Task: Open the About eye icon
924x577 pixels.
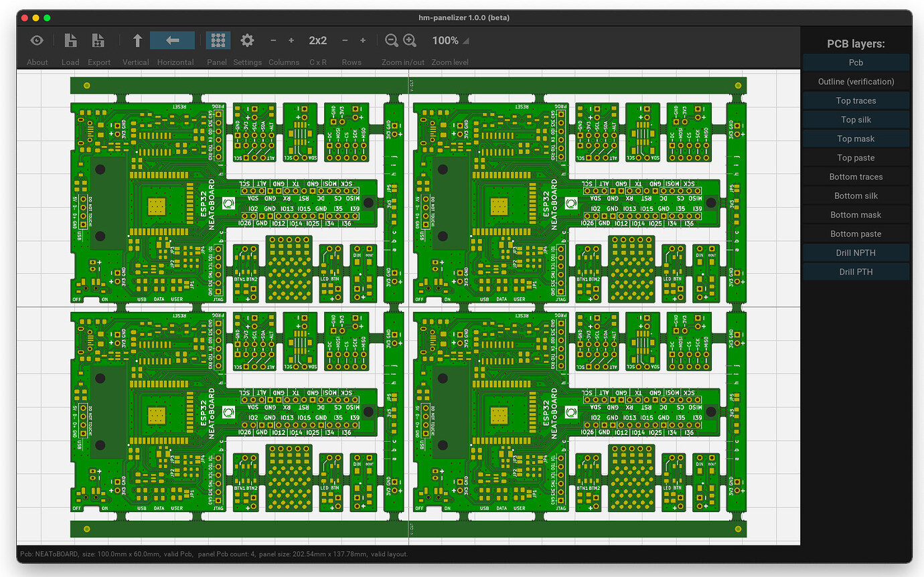Action: (37, 41)
